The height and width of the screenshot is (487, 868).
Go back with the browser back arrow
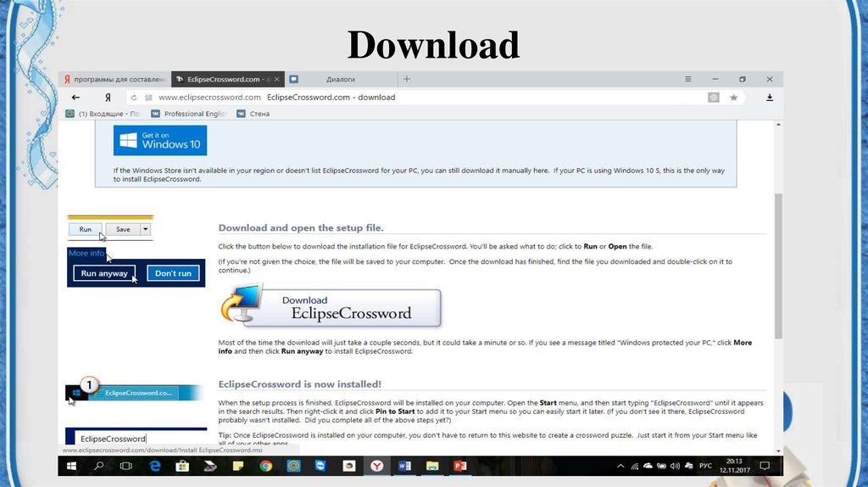75,98
